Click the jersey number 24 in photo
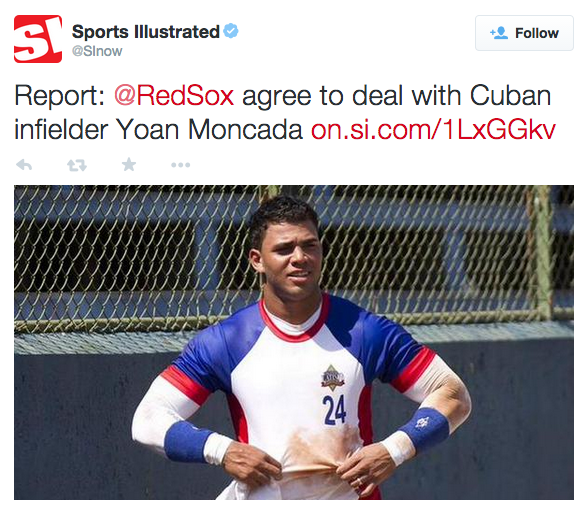 click(x=334, y=410)
